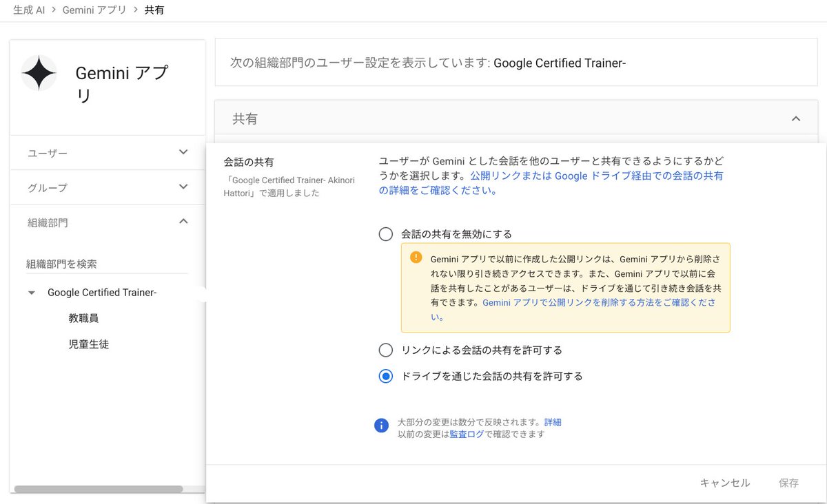This screenshot has height=504, width=827.
Task: Click the 会話の共有 setting title
Action: tap(249, 162)
